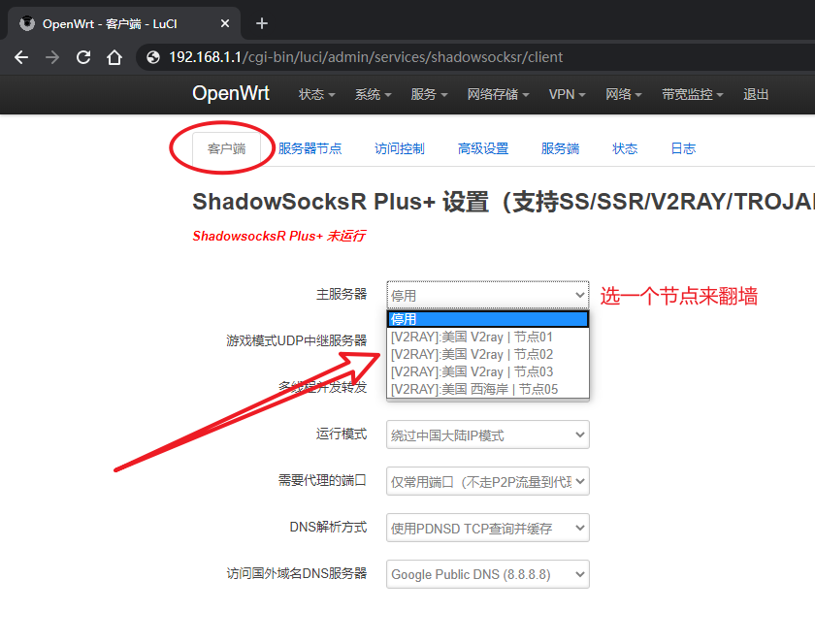Switch to the 客户端 tab

[226, 149]
